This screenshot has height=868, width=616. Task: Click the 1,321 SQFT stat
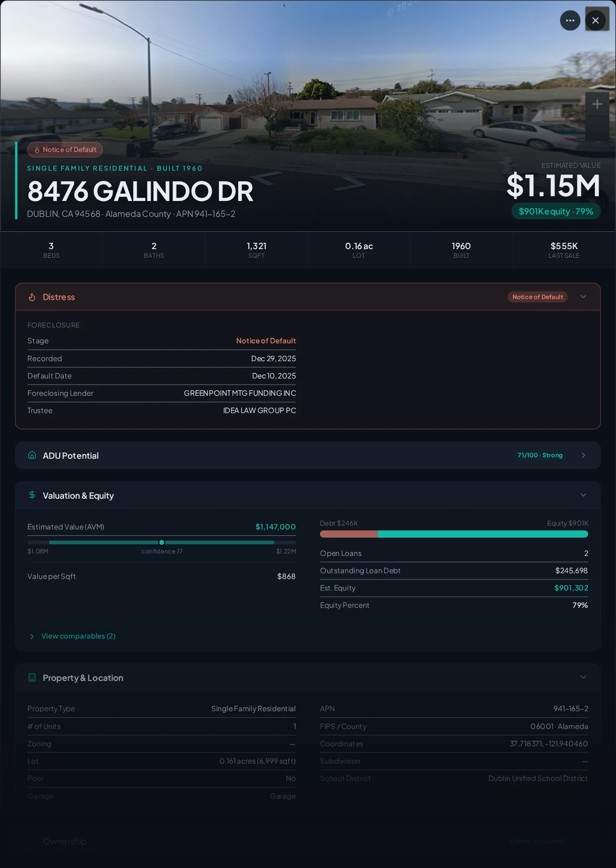pos(256,250)
